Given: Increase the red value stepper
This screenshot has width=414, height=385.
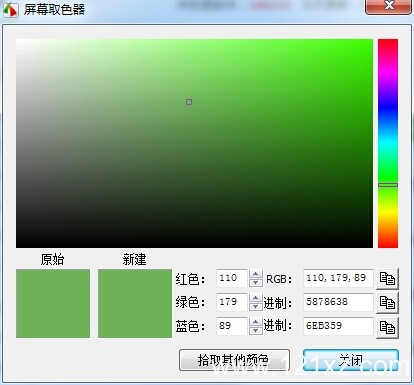Looking at the screenshot, I should coord(256,274).
